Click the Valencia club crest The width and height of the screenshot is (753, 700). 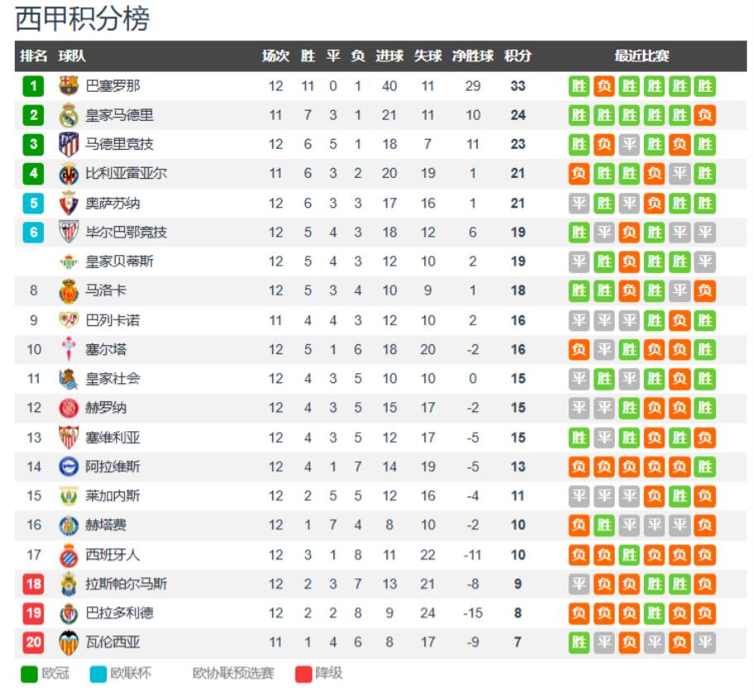[69, 643]
